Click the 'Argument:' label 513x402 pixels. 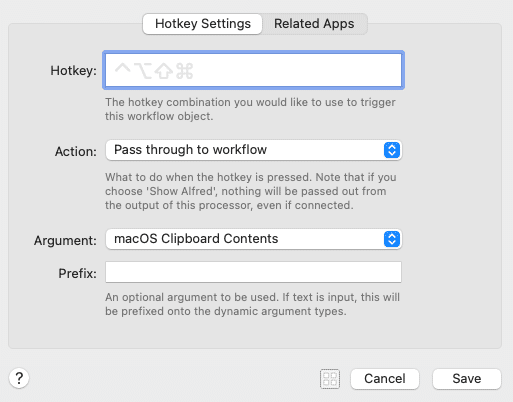coord(65,241)
